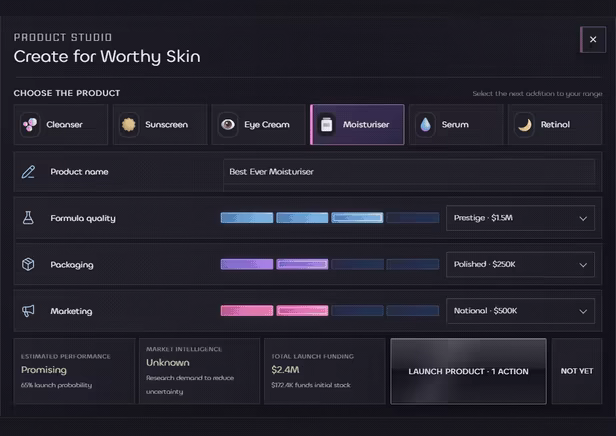This screenshot has width=616, height=436.
Task: Click the 'PRODUCT STUDIO' title text
Action: [x=63, y=37]
